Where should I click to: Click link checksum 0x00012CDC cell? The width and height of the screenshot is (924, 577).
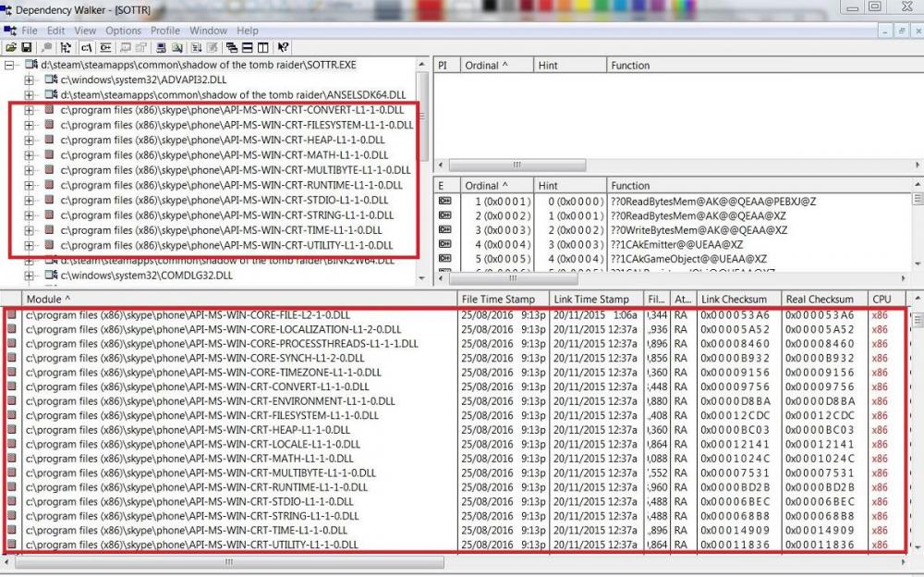[735, 415]
